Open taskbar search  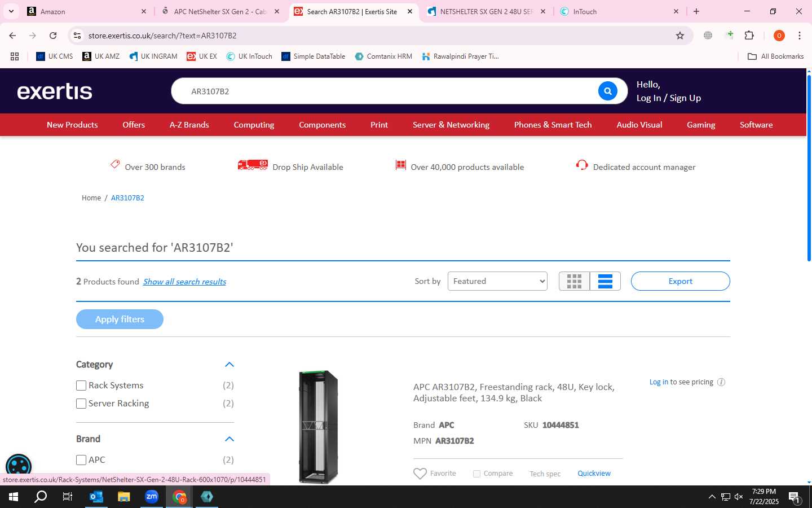coord(41,497)
